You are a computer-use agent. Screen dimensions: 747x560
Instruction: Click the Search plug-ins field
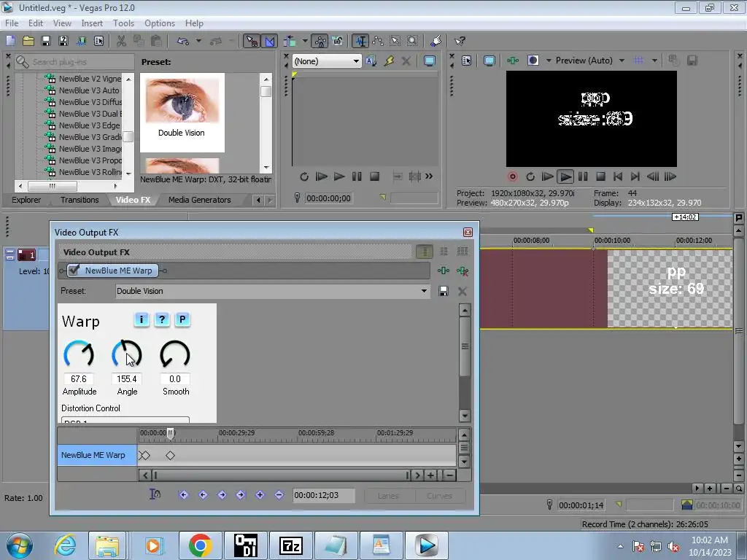coord(75,62)
